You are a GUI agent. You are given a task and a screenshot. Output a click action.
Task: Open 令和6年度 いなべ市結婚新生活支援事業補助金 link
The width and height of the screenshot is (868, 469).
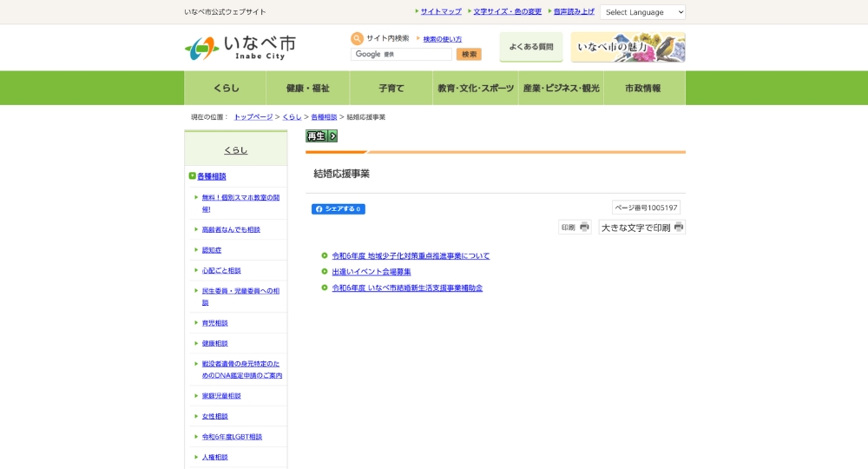point(407,288)
